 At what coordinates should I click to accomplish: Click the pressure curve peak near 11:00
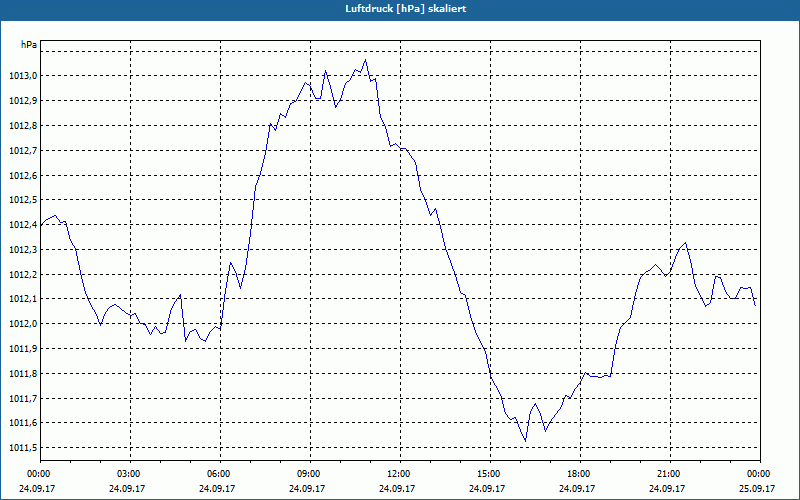(365, 60)
